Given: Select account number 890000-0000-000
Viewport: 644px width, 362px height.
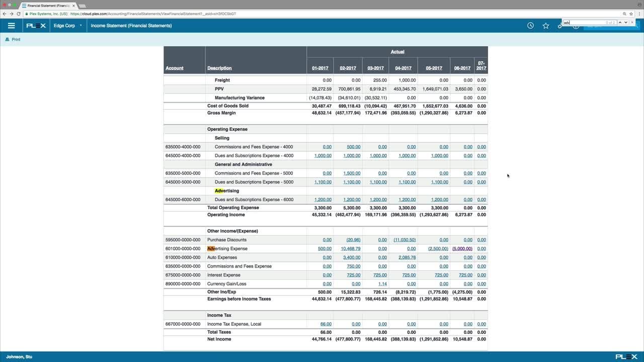Looking at the screenshot, I should [183, 284].
